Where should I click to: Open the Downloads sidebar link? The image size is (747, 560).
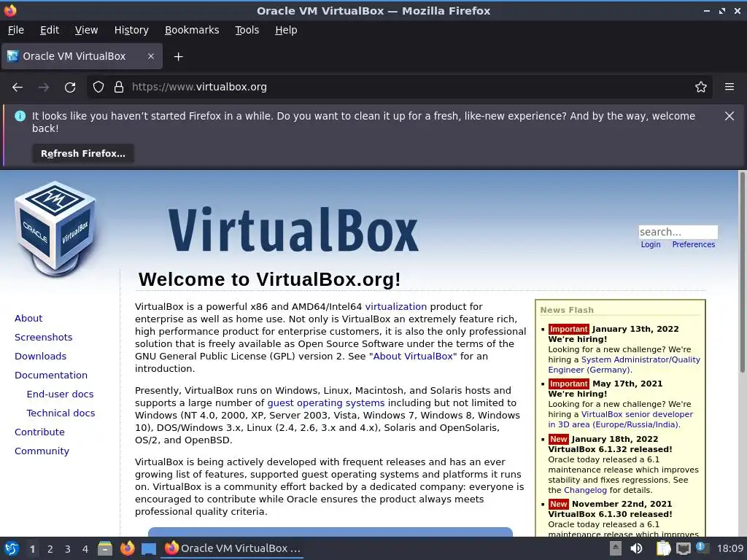(x=41, y=356)
